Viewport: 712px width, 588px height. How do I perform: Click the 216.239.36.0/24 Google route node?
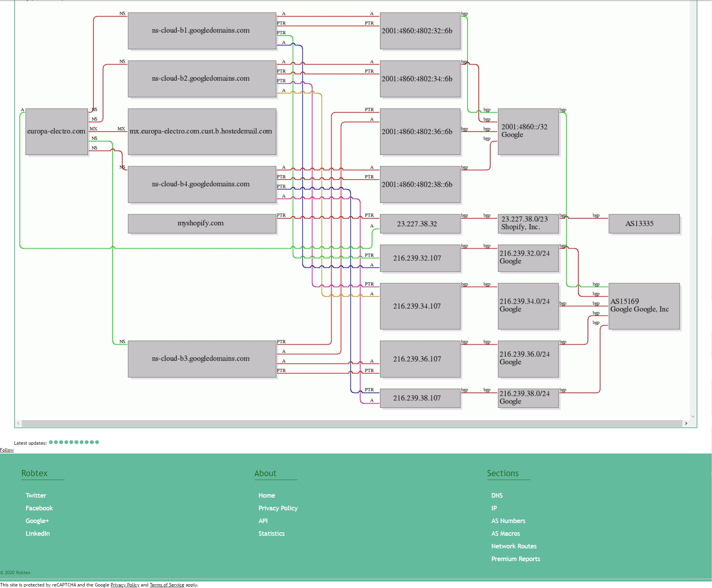528,359
